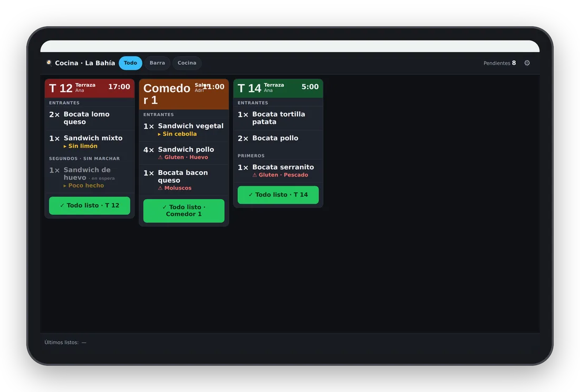580x392 pixels.
Task: Switch to the Cocina filter tab
Action: tap(187, 63)
